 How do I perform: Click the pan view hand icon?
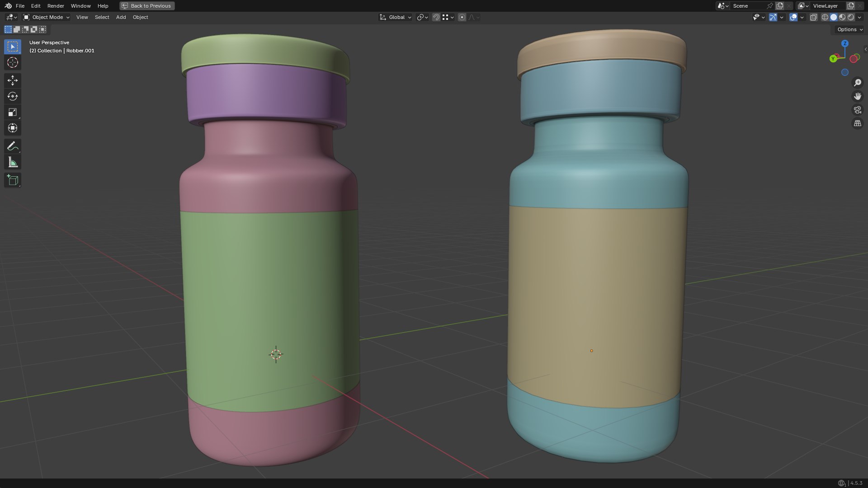[858, 96]
